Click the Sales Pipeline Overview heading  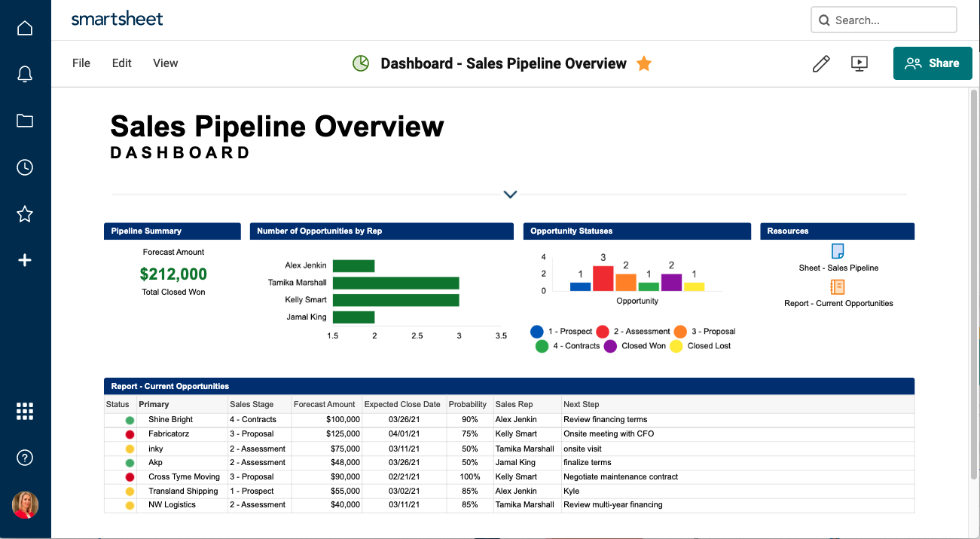pos(277,126)
